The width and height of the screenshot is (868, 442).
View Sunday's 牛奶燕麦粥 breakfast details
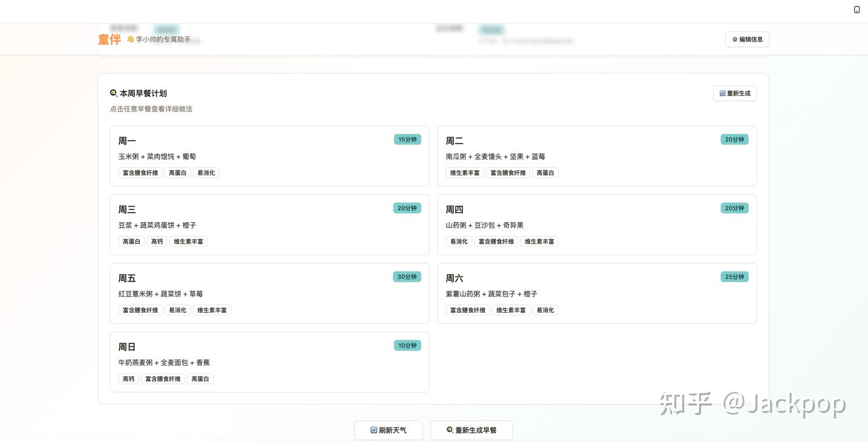[x=269, y=362]
